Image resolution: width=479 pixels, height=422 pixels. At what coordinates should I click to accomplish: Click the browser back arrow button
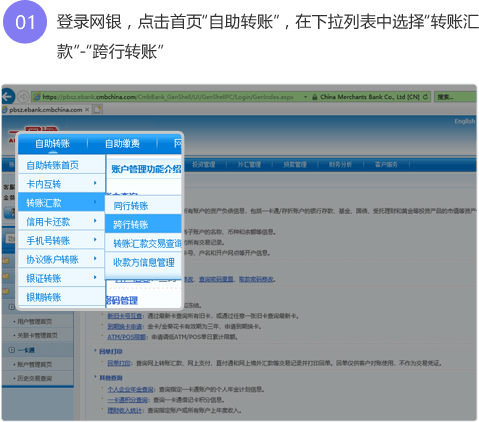(x=7, y=97)
